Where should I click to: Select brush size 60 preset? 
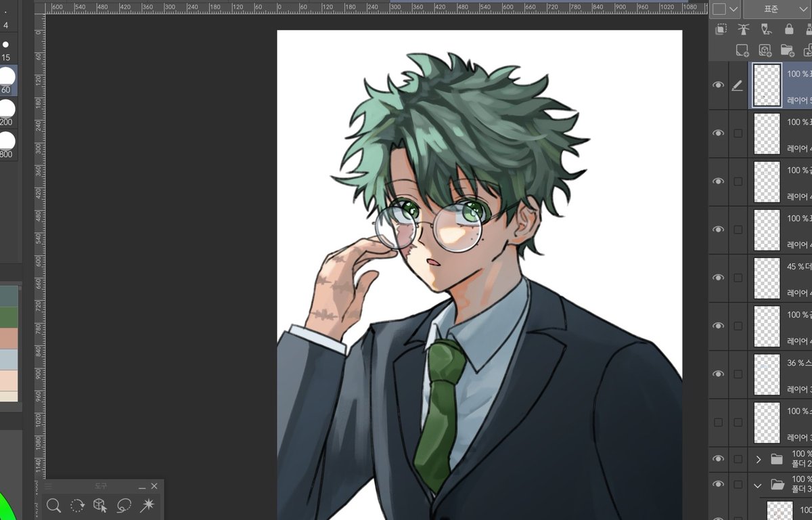[6, 81]
